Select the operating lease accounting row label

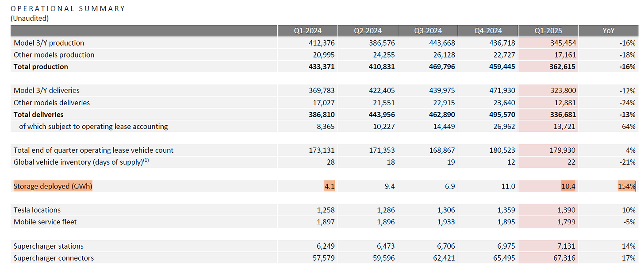click(x=93, y=127)
